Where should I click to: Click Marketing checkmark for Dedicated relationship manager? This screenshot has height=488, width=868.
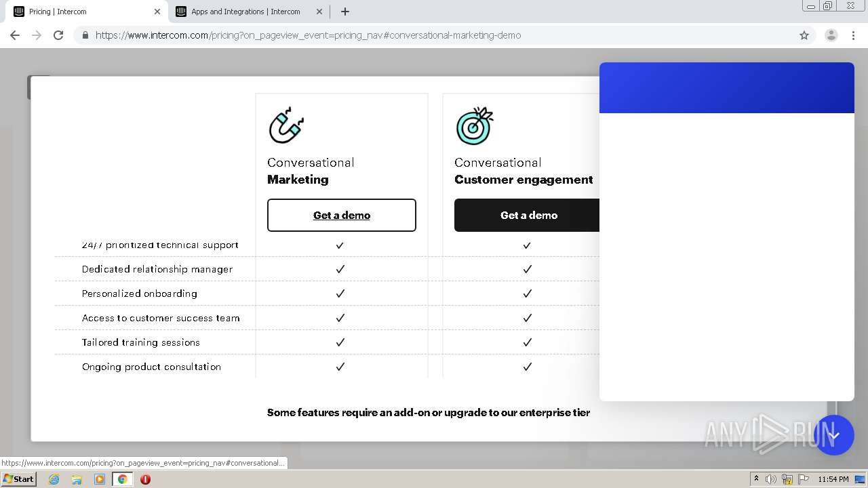[340, 269]
